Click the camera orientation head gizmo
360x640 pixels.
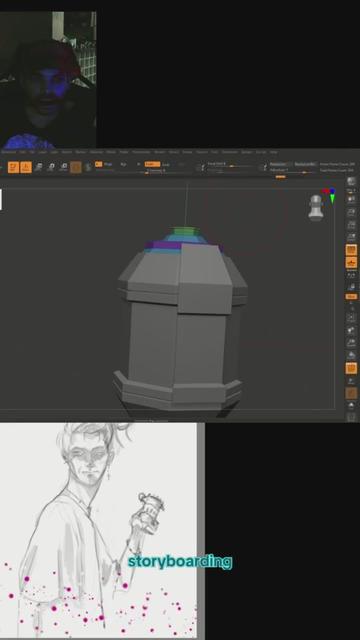pos(316,208)
